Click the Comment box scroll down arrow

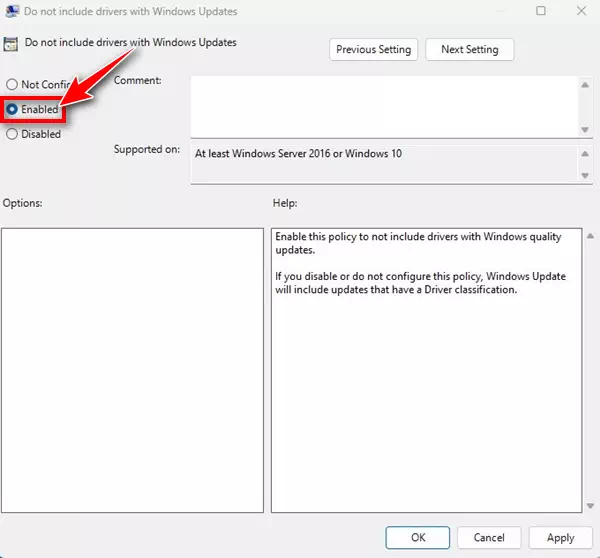point(585,130)
